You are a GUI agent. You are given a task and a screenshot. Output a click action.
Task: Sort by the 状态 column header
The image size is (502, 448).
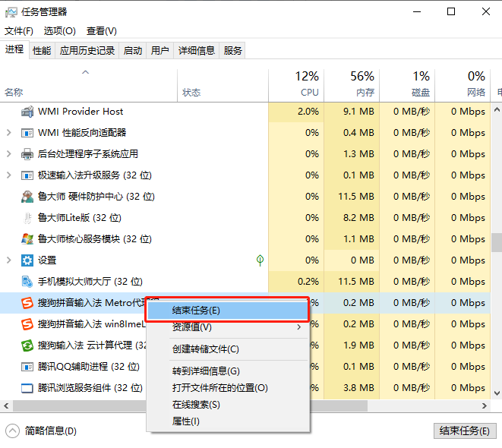223,86
